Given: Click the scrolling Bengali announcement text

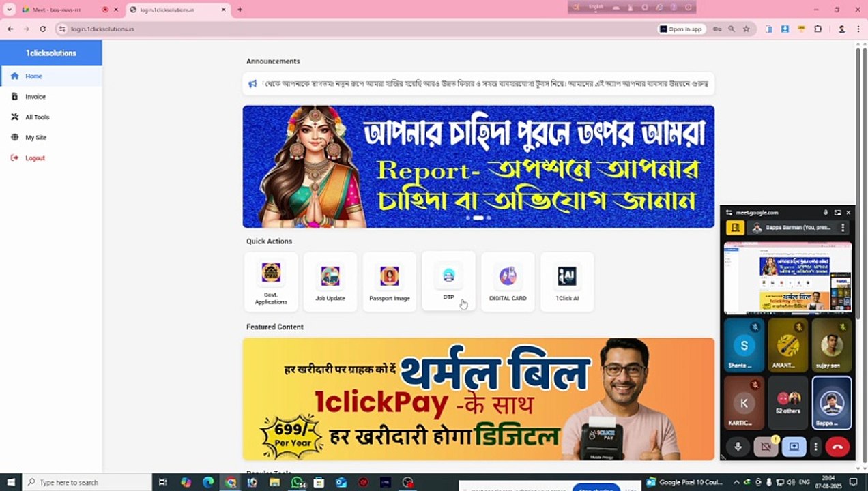Looking at the screenshot, I should (487, 84).
